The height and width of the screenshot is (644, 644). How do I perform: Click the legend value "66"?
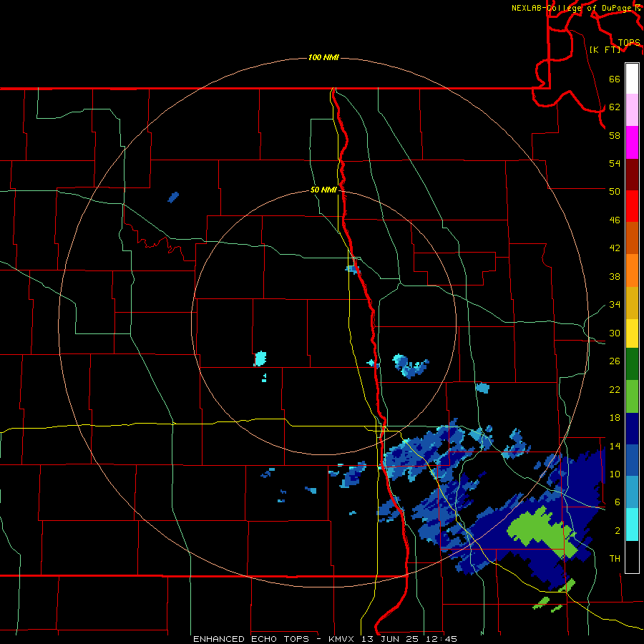pyautogui.click(x=615, y=79)
